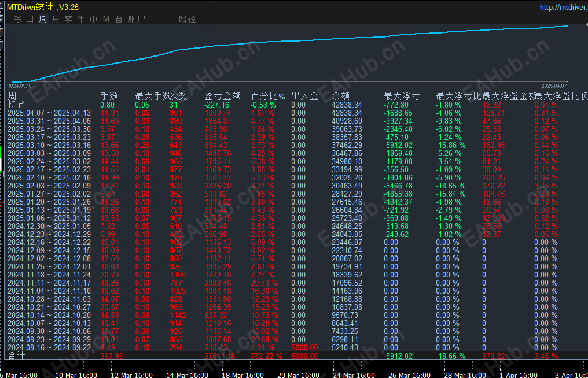Click percentage value 20.88 %
The height and width of the screenshot is (378, 588).
[x=264, y=339]
